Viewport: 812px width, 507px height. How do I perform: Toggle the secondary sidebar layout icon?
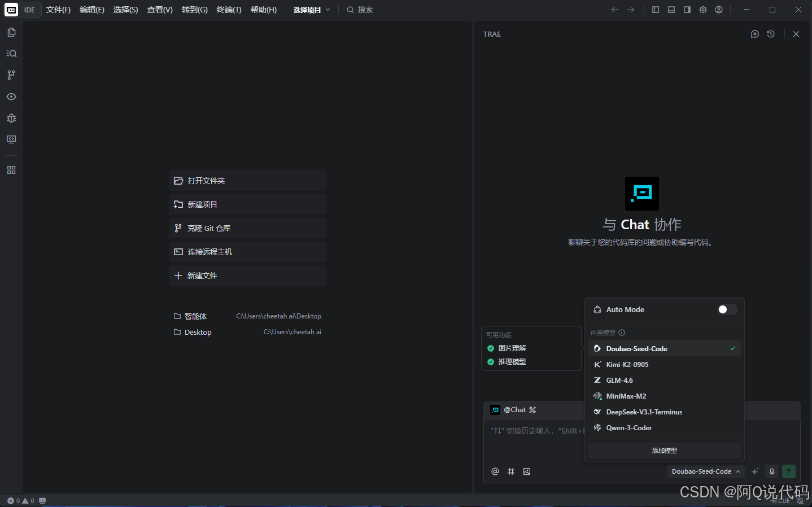687,10
